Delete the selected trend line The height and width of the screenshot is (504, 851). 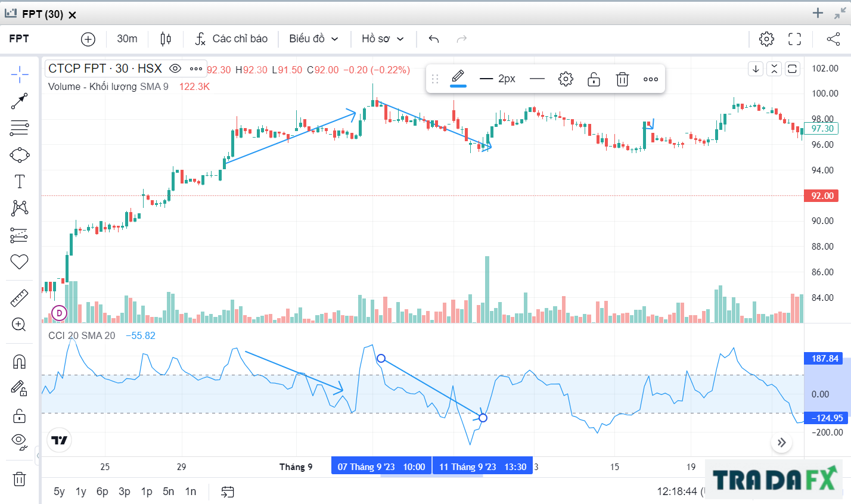[622, 79]
